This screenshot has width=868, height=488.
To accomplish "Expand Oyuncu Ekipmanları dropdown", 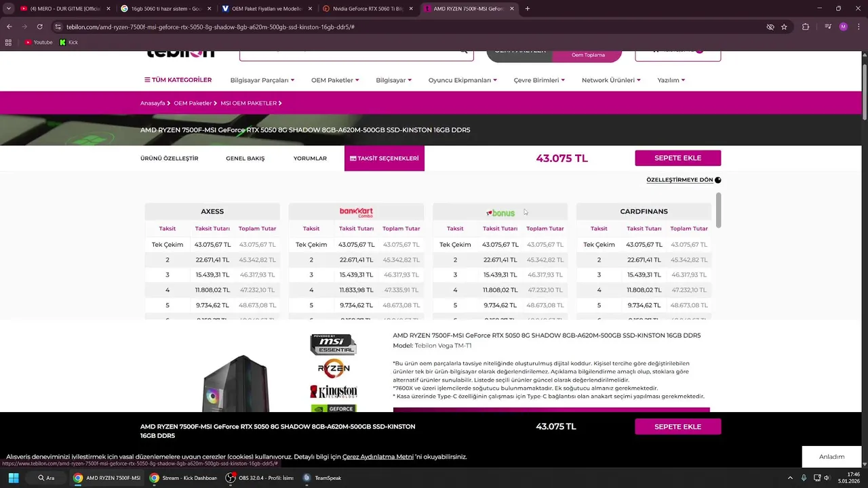I will click(462, 80).
